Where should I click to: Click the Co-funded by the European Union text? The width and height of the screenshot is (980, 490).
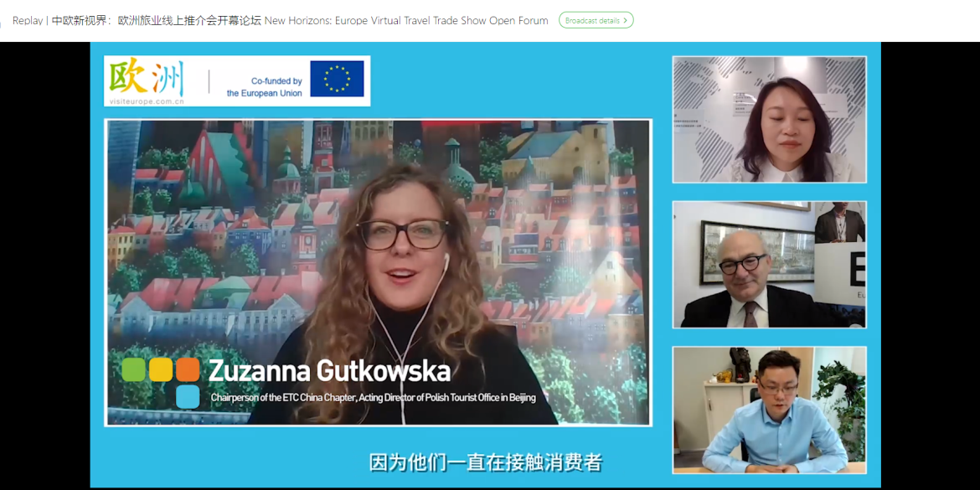coord(265,87)
